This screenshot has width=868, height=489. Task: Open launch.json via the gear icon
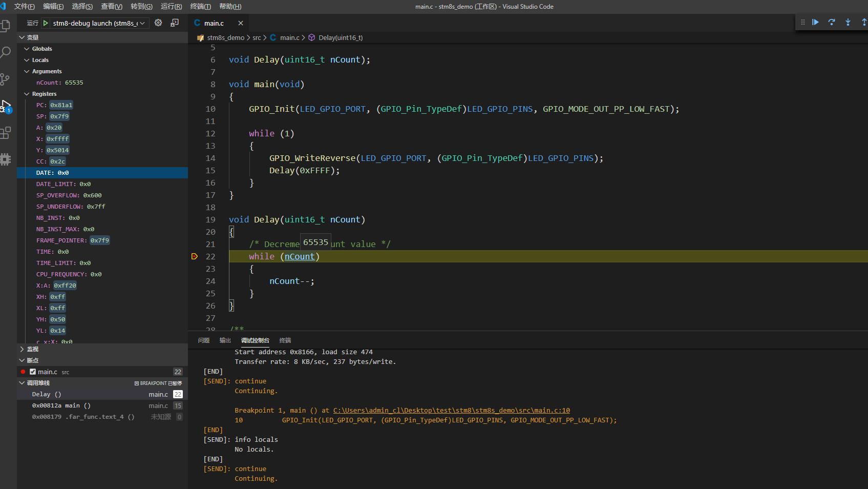158,23
